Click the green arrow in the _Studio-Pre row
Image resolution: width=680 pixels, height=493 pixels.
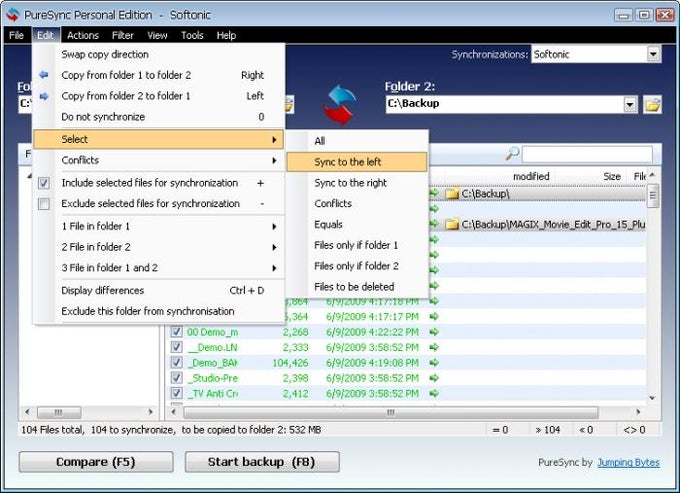pyautogui.click(x=434, y=378)
